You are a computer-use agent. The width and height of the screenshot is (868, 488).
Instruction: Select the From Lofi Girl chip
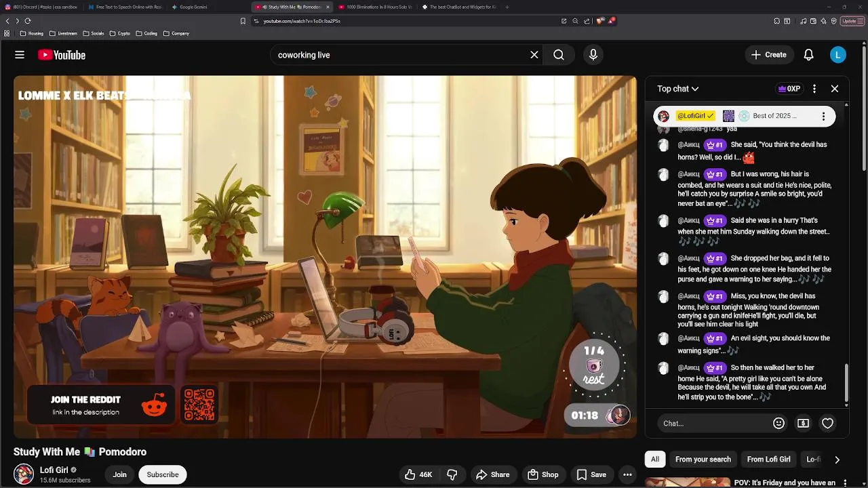pyautogui.click(x=768, y=460)
